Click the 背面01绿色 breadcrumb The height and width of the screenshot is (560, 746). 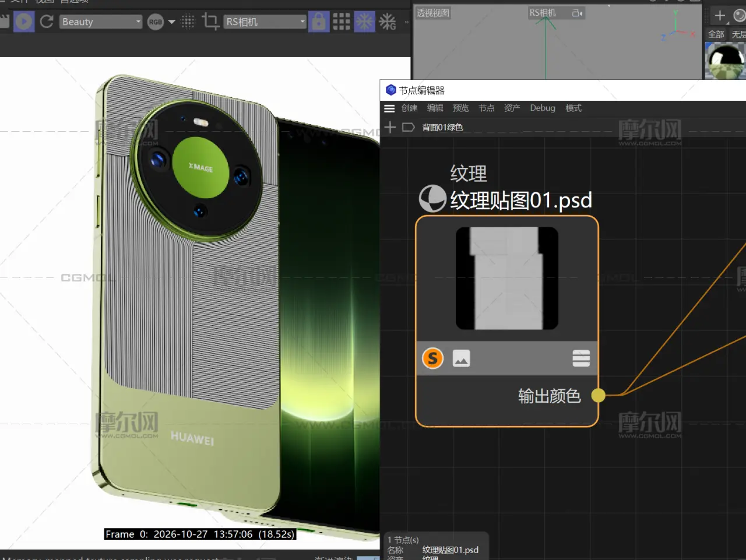tap(442, 127)
